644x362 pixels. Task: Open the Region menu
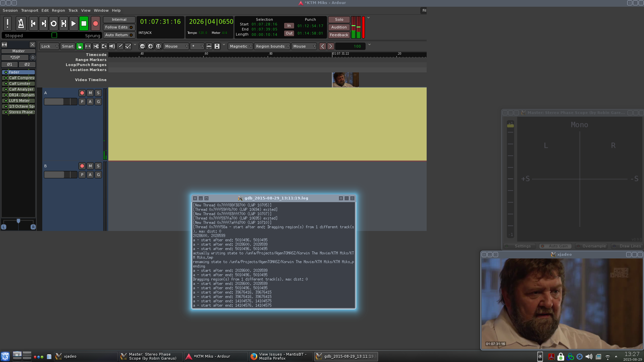coord(58,10)
